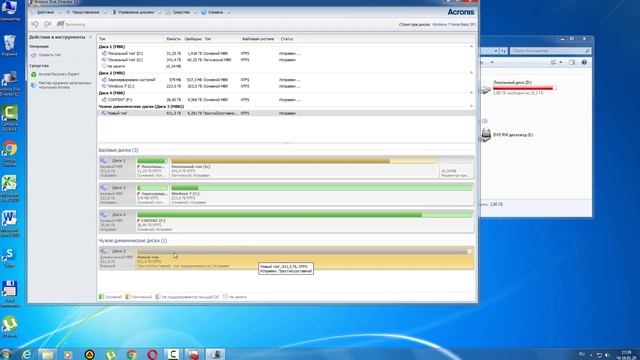Screen dimensions: 640x360
Task: Open Internet Explorer from the taskbar
Action: point(27,354)
